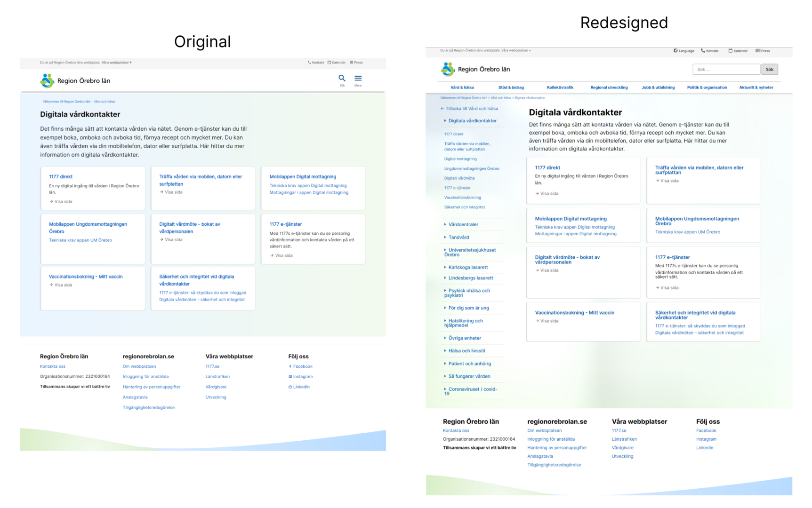Viewport: 812px width, 508px height.
Task: Expand För dig som är ung in sidebar
Action: [x=445, y=308]
